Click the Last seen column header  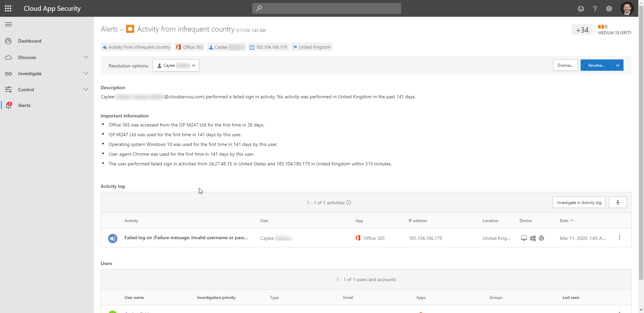click(x=571, y=298)
